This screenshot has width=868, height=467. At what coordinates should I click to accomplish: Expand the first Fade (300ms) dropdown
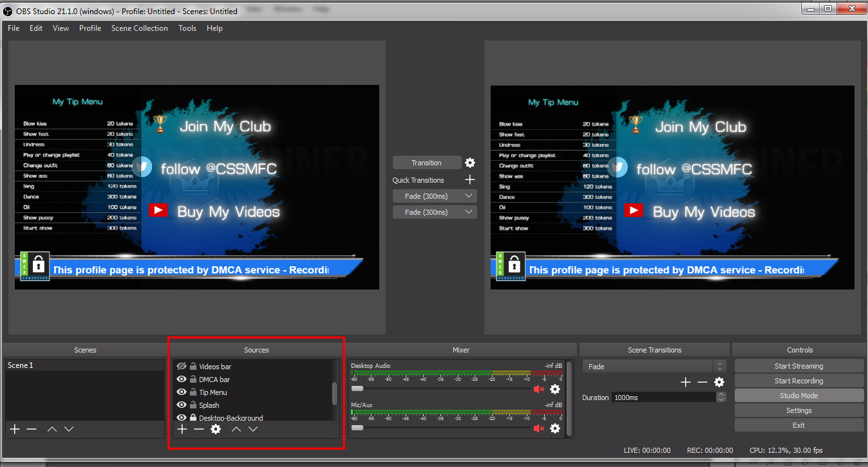point(435,196)
